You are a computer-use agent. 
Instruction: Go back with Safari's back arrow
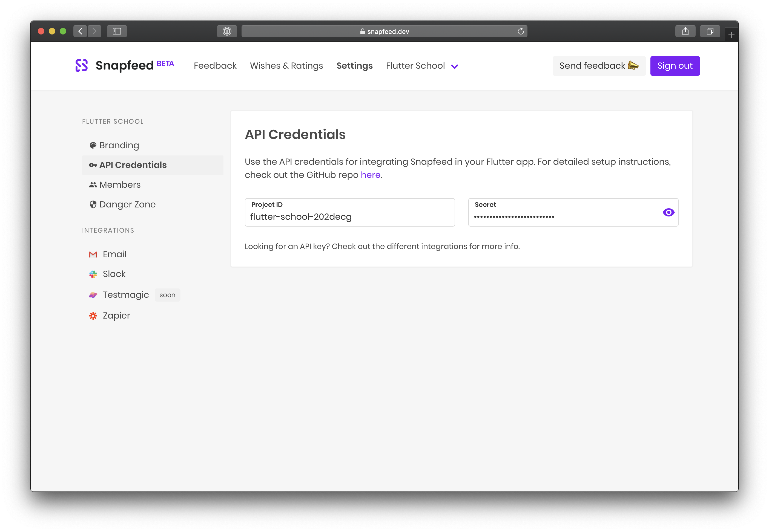pyautogui.click(x=80, y=31)
